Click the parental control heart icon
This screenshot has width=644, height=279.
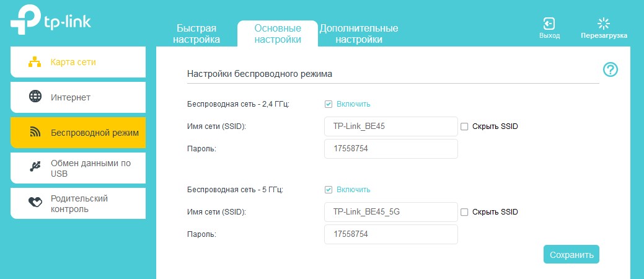click(35, 203)
